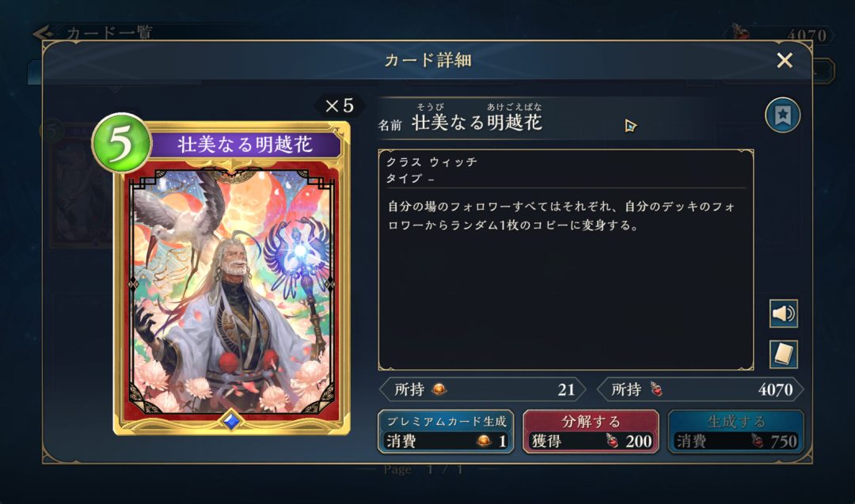The width and height of the screenshot is (855, 504).
Task: Close the カード詳細 dialog
Action: pyautogui.click(x=785, y=60)
